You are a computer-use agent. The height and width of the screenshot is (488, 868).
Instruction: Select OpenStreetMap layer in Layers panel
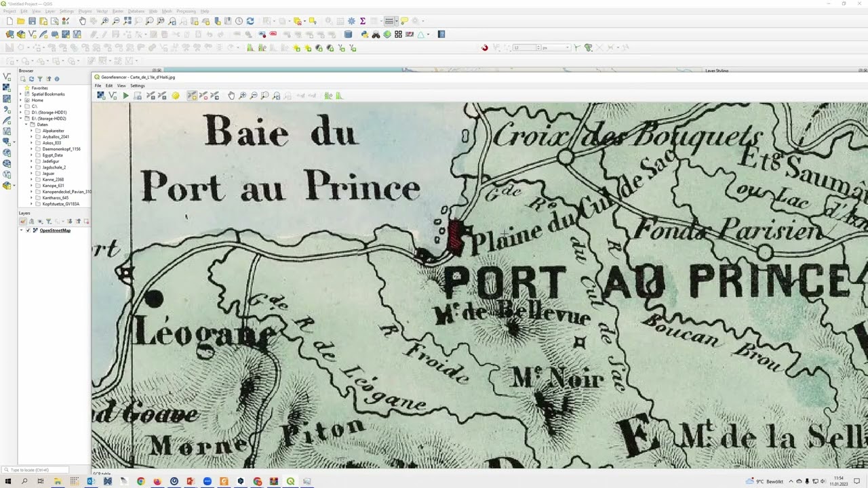click(x=55, y=230)
